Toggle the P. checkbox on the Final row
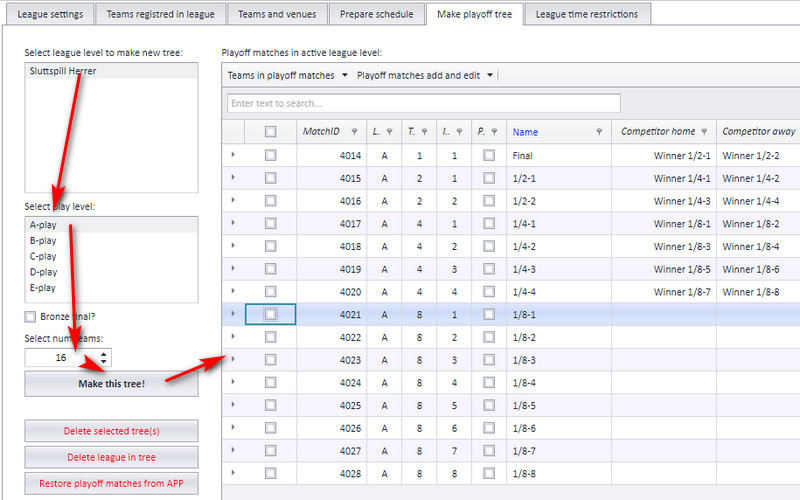 489,155
